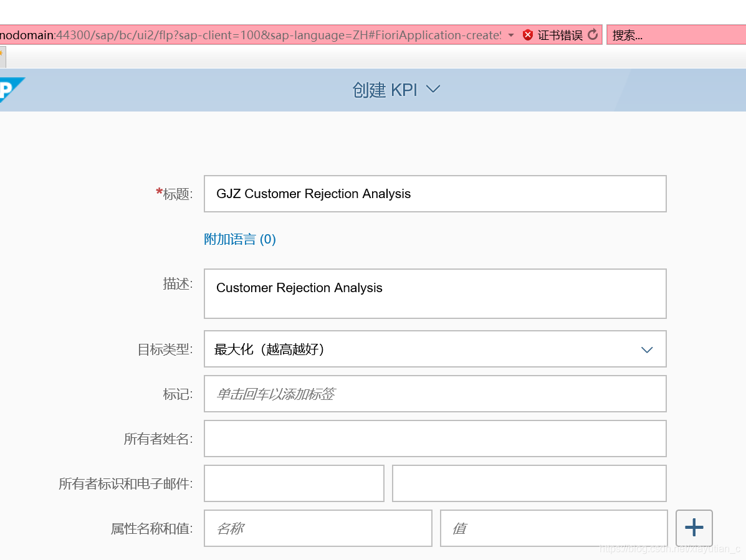Viewport: 746px width, 560px height.
Task: Open the 附加语言 (0) link
Action: tap(240, 239)
